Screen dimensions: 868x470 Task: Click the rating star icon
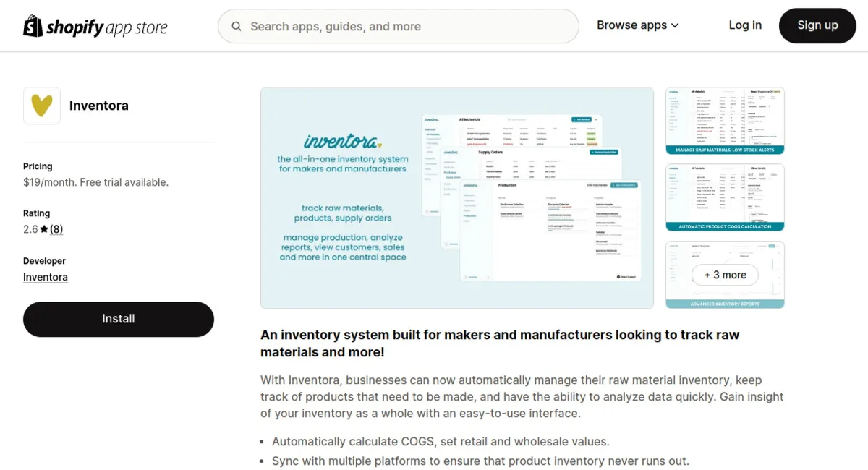(x=44, y=229)
